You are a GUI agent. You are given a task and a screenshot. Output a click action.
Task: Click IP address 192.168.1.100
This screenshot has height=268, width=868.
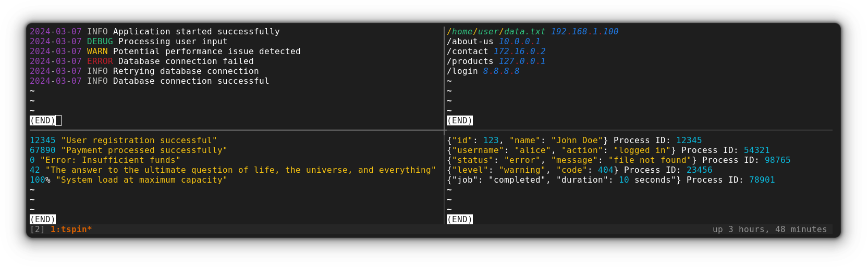[x=584, y=32]
